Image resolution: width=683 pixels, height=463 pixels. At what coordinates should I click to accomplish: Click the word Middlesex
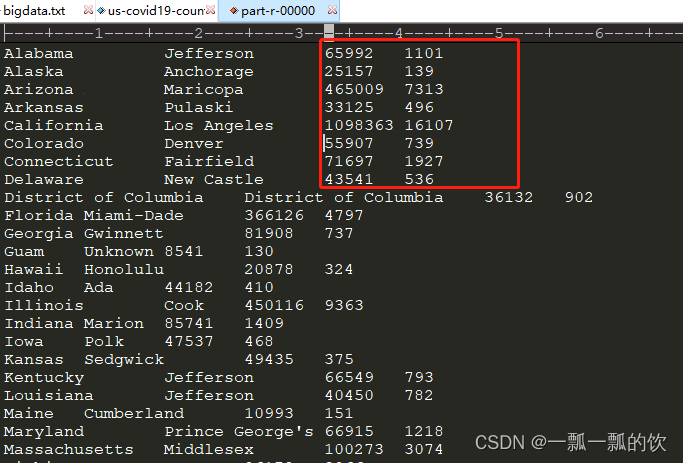[x=209, y=449]
